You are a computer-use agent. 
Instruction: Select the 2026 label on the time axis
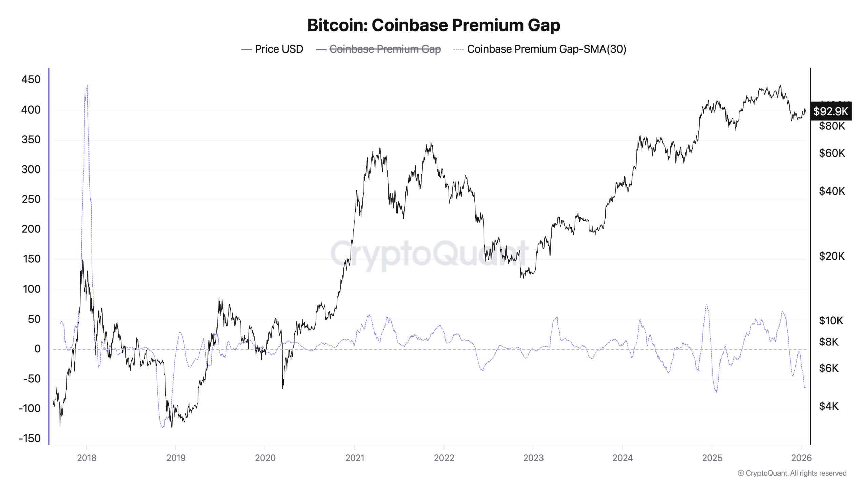[801, 458]
